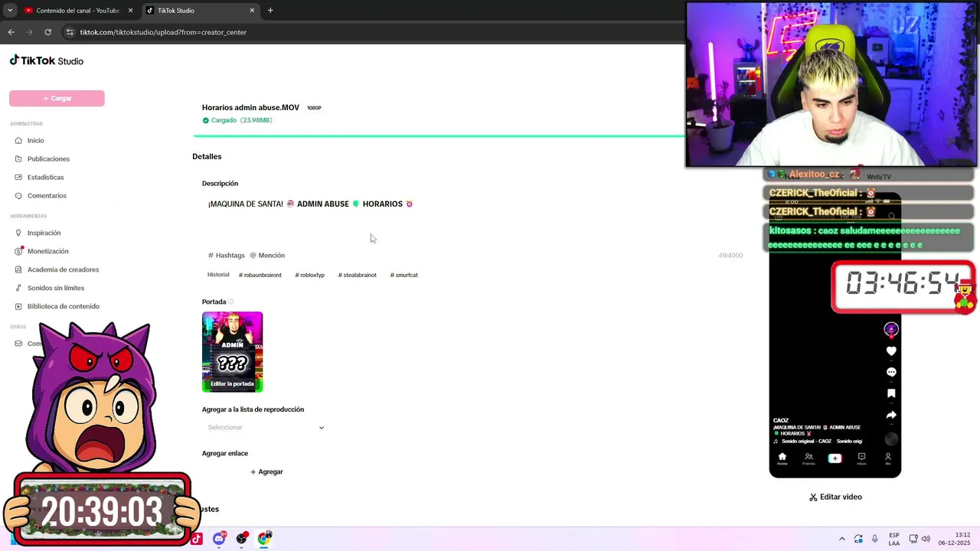Open the lista de reproducción Seleccionar dropdown
This screenshot has width=980, height=551.
click(x=266, y=427)
